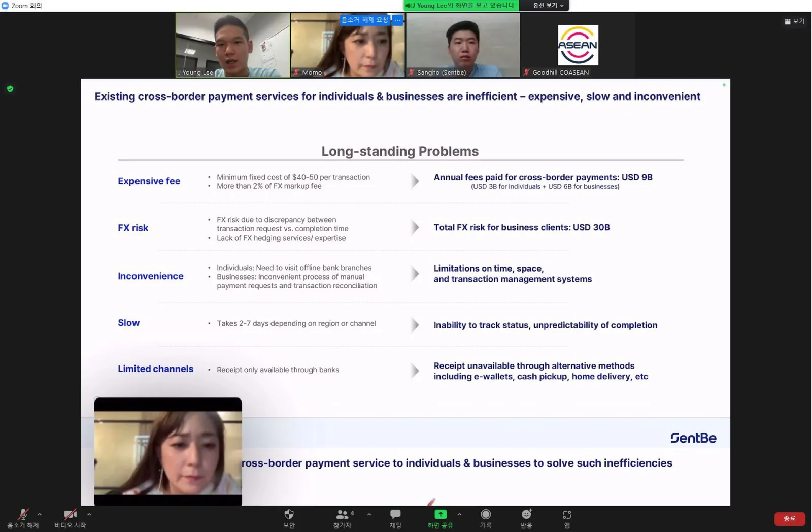Click 음소거 해제 요청 on Momo's video
This screenshot has height=532, width=812.
[364, 20]
